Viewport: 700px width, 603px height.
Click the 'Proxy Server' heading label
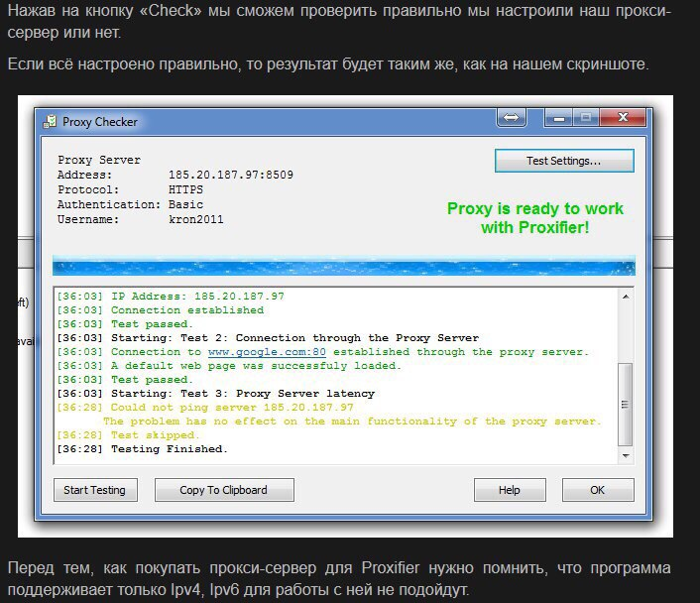(x=99, y=160)
